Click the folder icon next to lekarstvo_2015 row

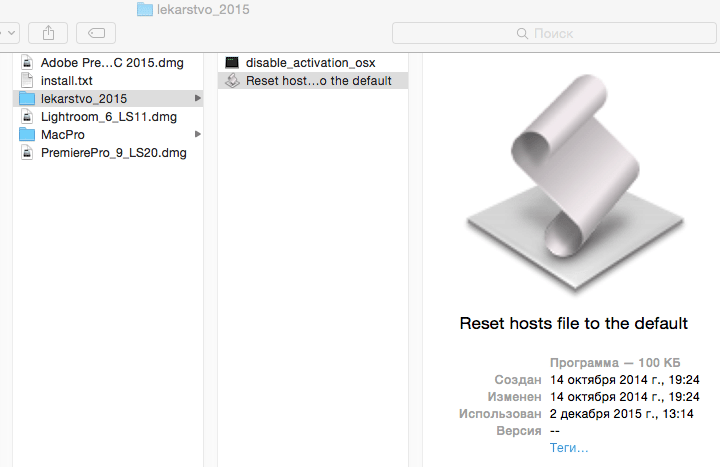[27, 98]
